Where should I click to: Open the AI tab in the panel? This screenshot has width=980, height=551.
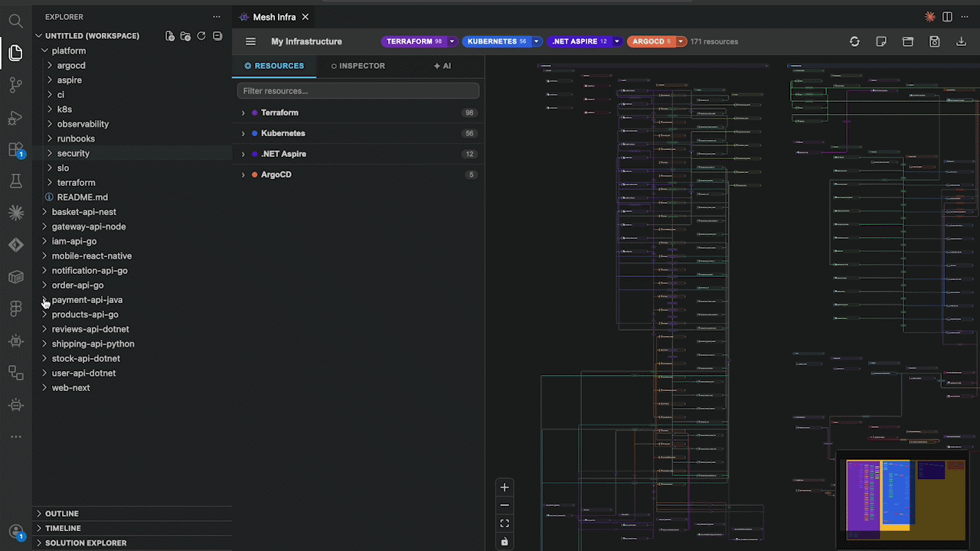(x=443, y=66)
